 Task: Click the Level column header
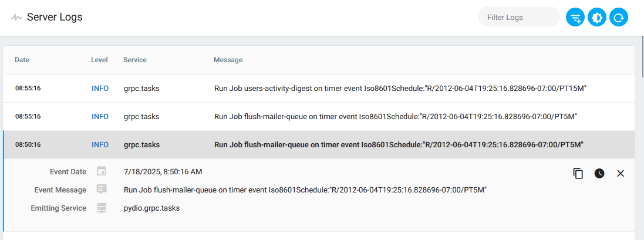(x=99, y=60)
